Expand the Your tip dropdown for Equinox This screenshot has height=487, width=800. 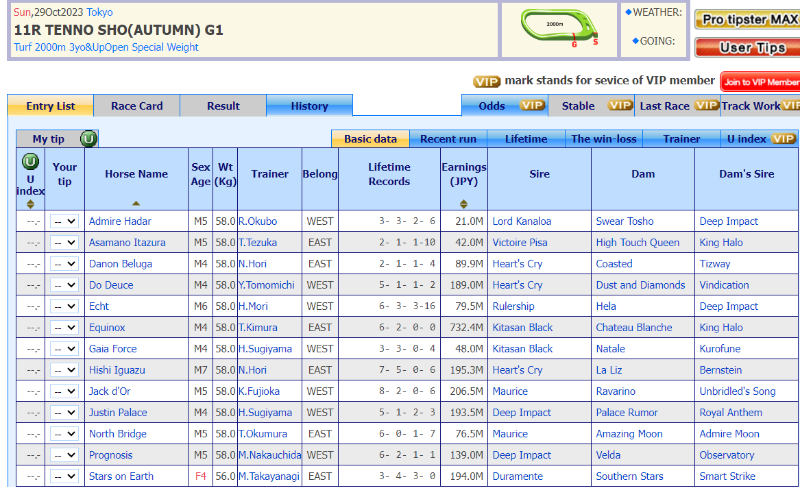pyautogui.click(x=64, y=328)
